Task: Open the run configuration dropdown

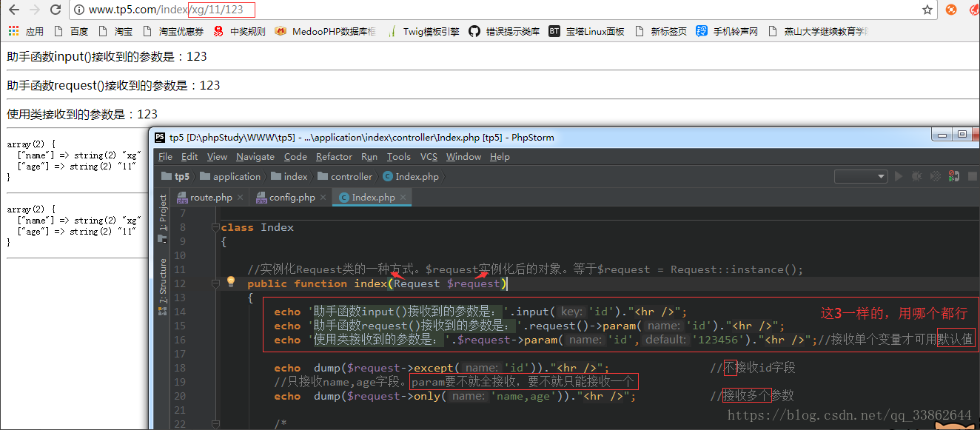Action: tap(861, 176)
